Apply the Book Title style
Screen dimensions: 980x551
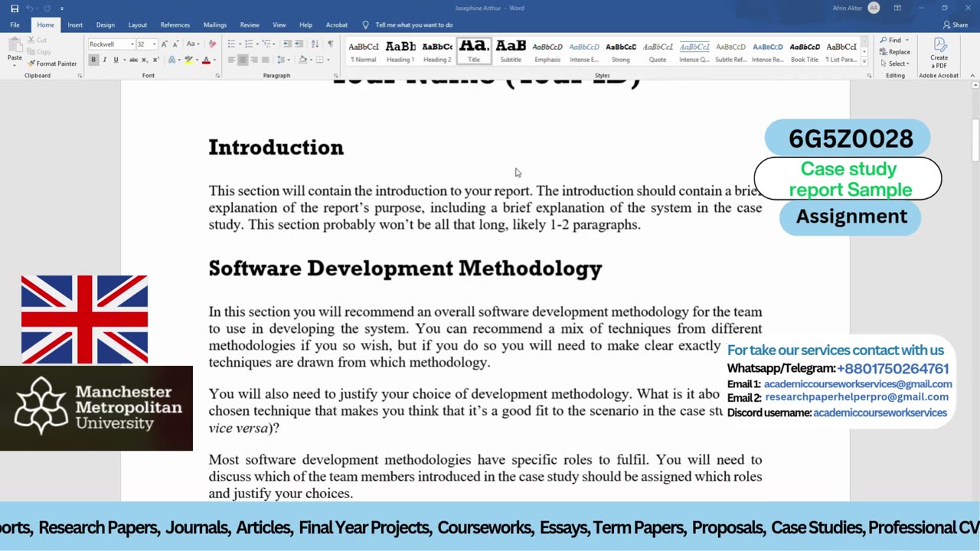[805, 51]
